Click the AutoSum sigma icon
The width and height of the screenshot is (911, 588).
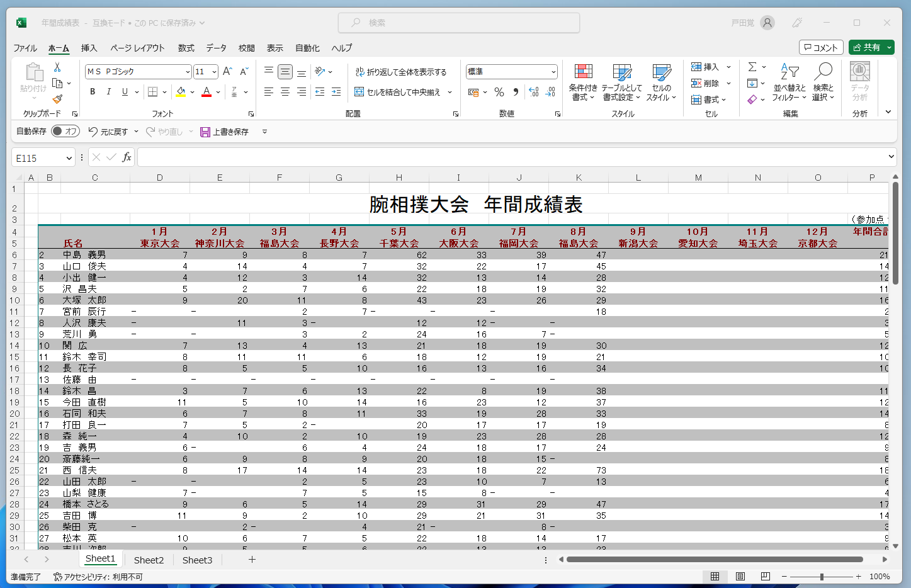(752, 67)
